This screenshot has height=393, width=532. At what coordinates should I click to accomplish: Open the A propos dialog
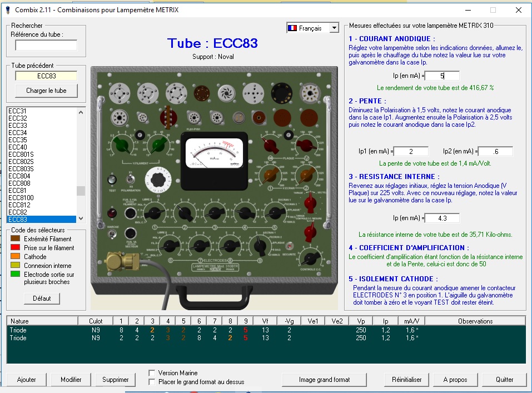click(x=455, y=380)
